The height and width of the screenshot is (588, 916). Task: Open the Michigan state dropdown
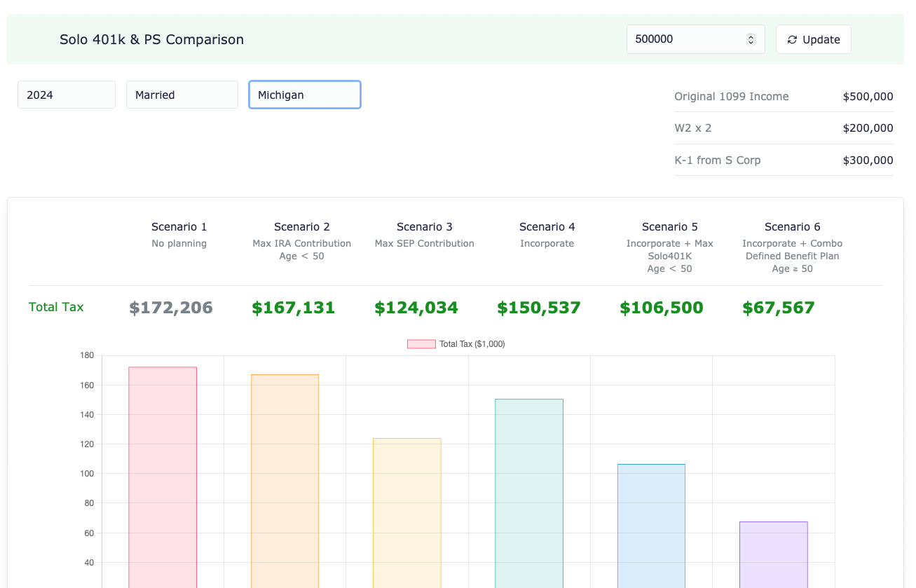coord(305,95)
